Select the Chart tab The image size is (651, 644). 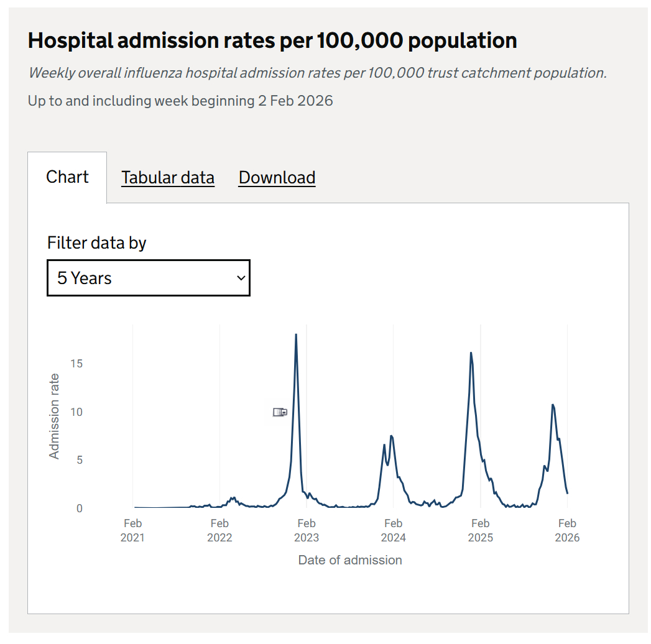(67, 177)
